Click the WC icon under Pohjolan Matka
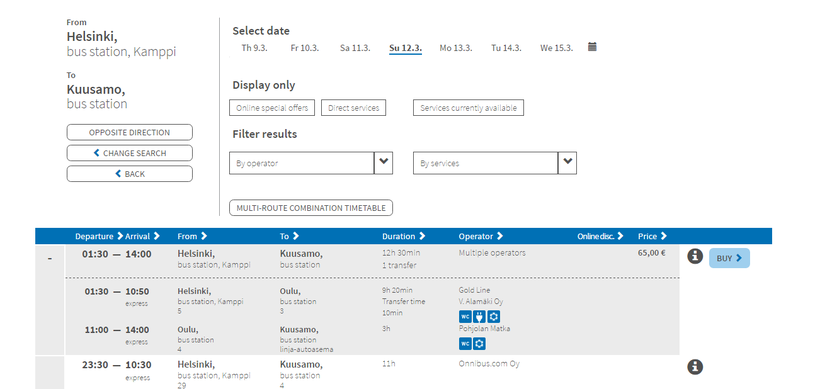The width and height of the screenshot is (820, 389). click(x=465, y=344)
